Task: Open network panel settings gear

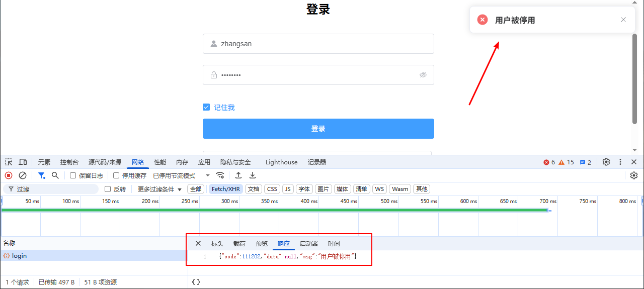Action: [634, 175]
